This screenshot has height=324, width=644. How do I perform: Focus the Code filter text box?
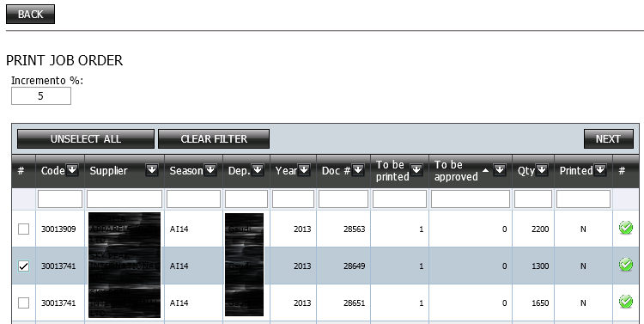point(60,199)
